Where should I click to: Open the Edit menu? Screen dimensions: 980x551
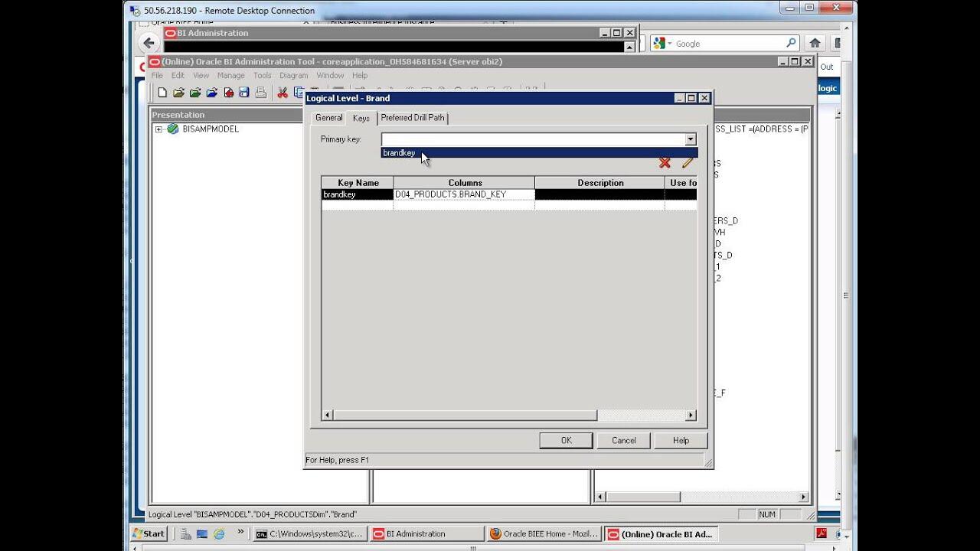[x=178, y=75]
